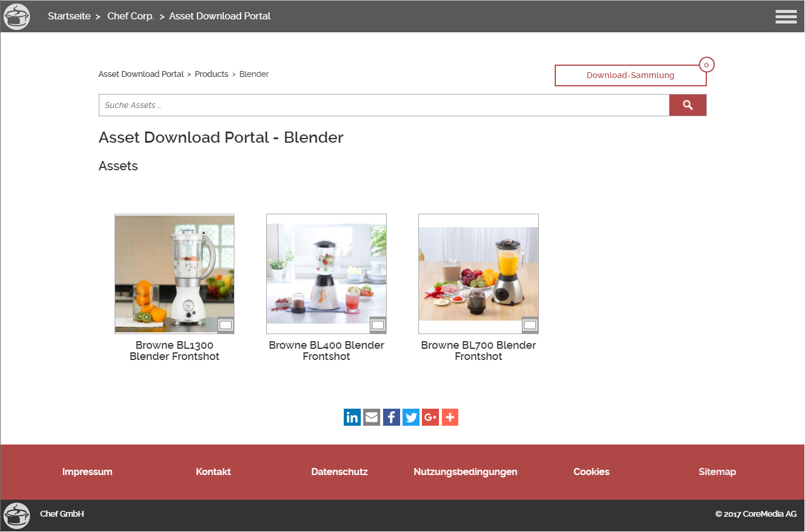805x532 pixels.
Task: Open more sharing options via the plus icon
Action: point(450,417)
